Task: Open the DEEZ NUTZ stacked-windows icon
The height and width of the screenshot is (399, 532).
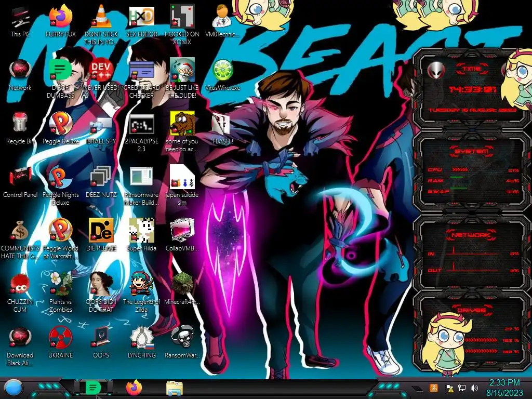Action: click(x=101, y=182)
